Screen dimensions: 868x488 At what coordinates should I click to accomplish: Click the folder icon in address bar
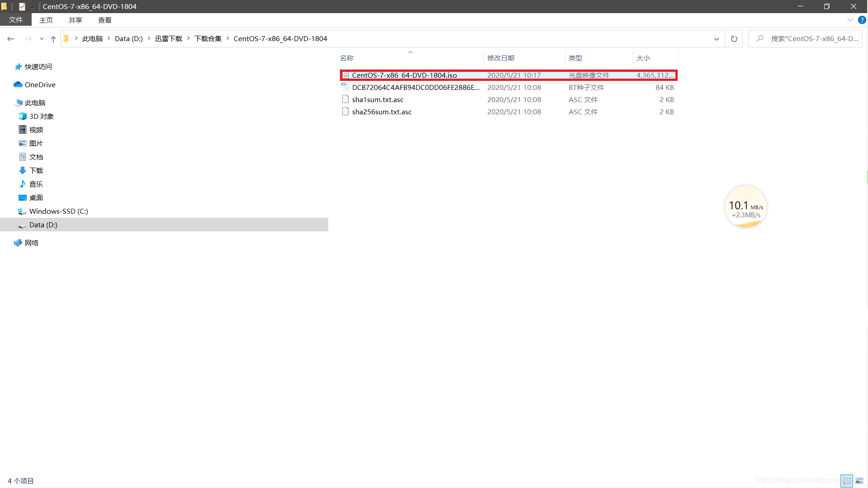(66, 39)
